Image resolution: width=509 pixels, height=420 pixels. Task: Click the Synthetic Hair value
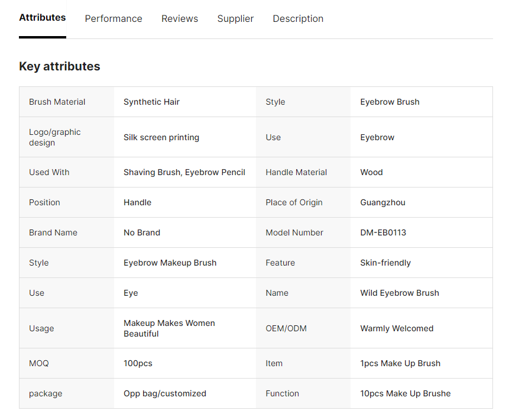point(151,102)
